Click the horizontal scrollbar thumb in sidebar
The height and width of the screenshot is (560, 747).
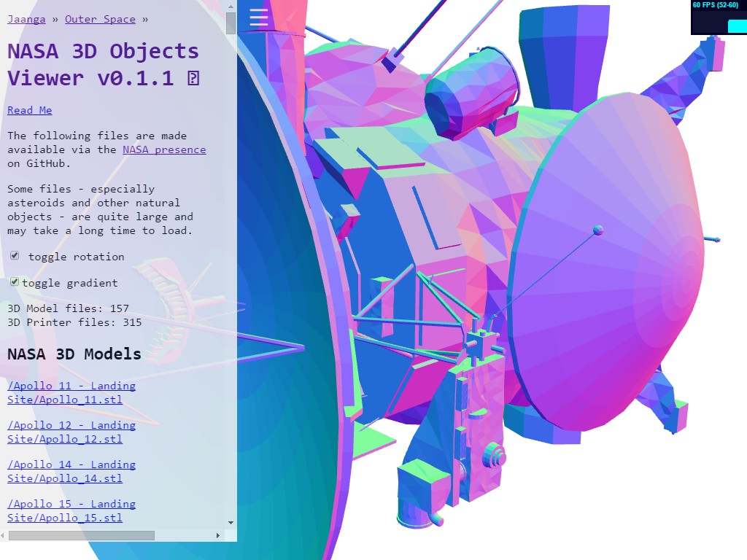[82, 535]
